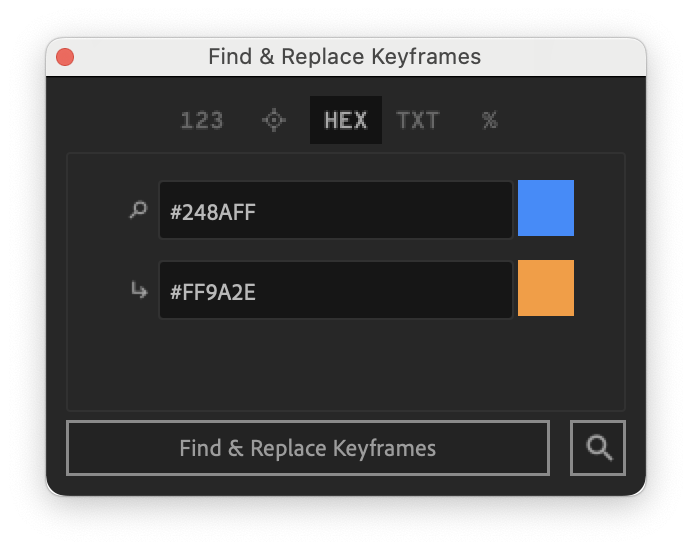This screenshot has width=692, height=550.
Task: Pick a new color from the orange square
Action: (x=546, y=288)
